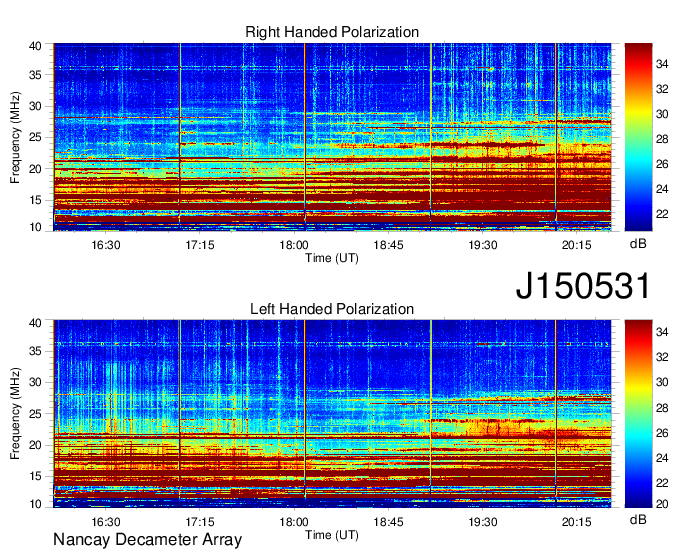Click the 30 MHz tick on top plot
The image size is (680, 552).
point(35,106)
